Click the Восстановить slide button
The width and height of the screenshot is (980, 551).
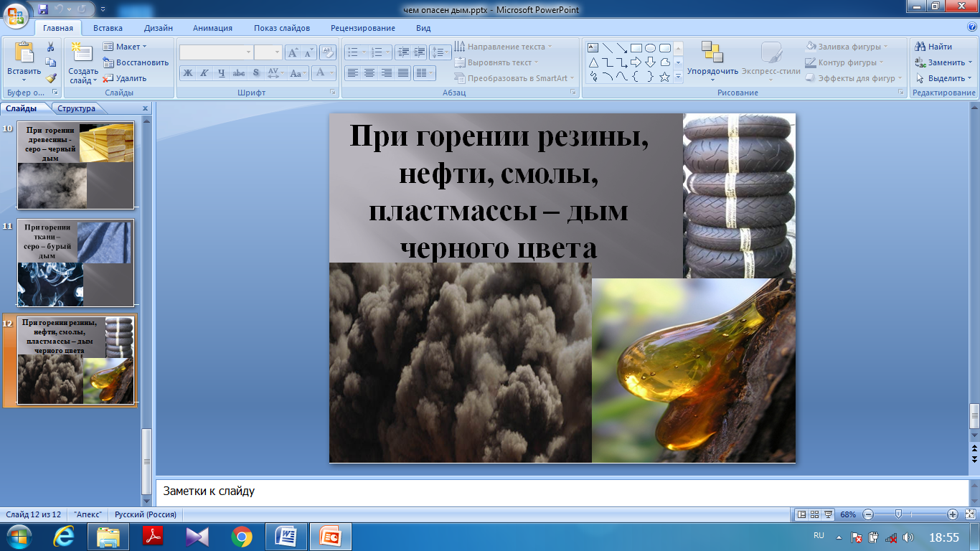tap(136, 62)
